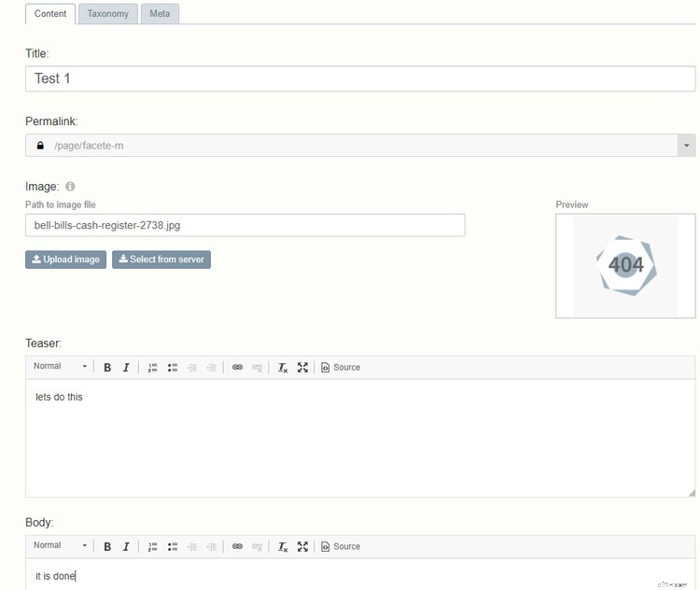Click the Permalink lock icon
The width and height of the screenshot is (700, 590).
click(x=40, y=146)
